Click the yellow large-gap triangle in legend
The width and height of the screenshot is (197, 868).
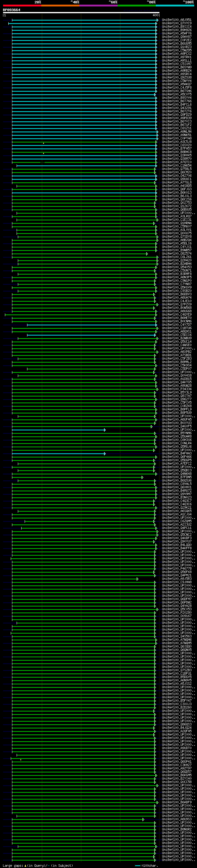point(25,865)
